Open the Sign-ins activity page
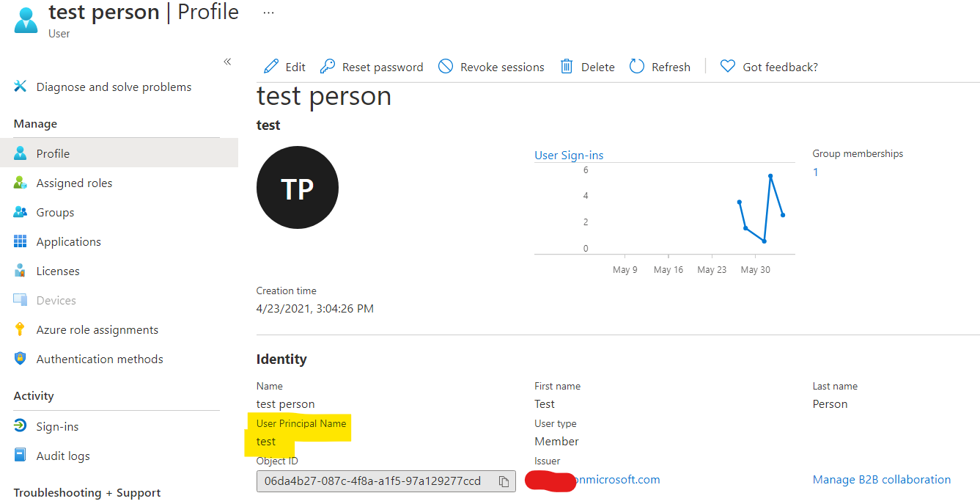 click(x=57, y=426)
